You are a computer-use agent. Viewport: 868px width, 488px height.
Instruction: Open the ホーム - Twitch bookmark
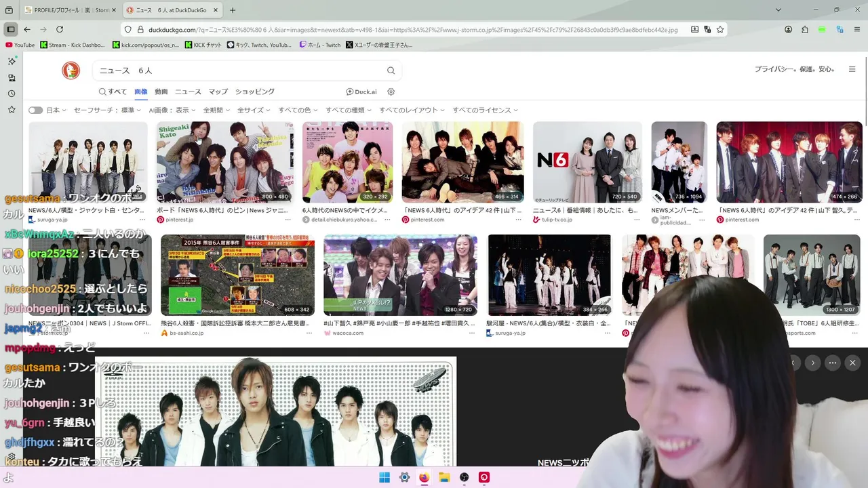click(x=321, y=45)
